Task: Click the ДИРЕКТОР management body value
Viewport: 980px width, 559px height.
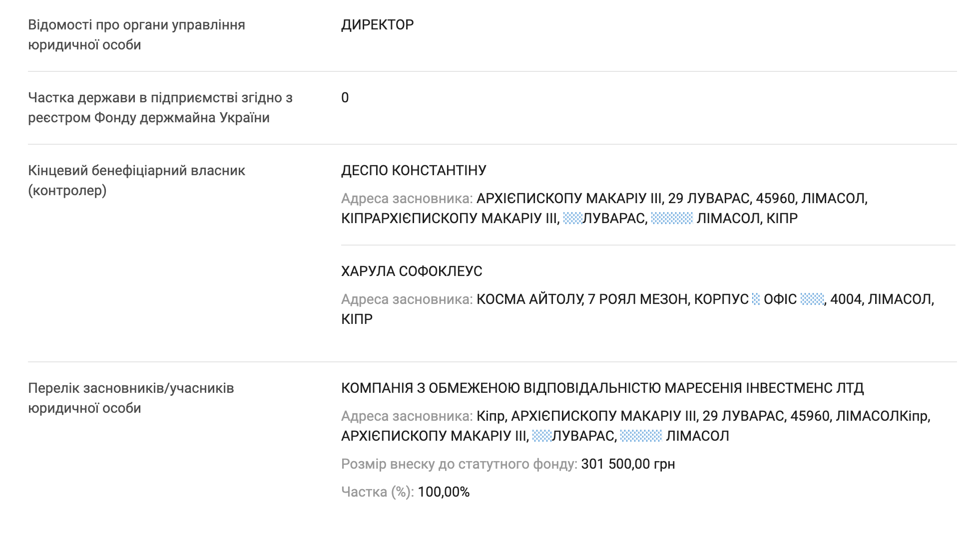Action: click(x=377, y=25)
